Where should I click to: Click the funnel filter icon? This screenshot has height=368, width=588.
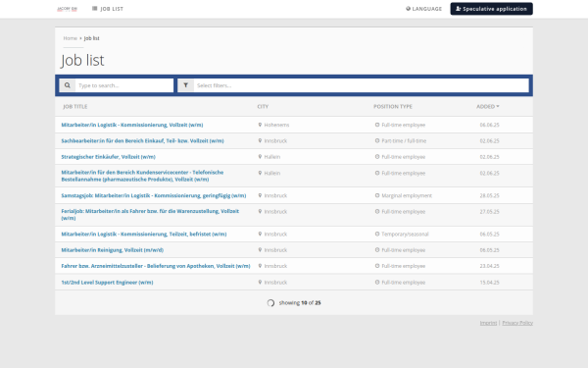(x=185, y=85)
